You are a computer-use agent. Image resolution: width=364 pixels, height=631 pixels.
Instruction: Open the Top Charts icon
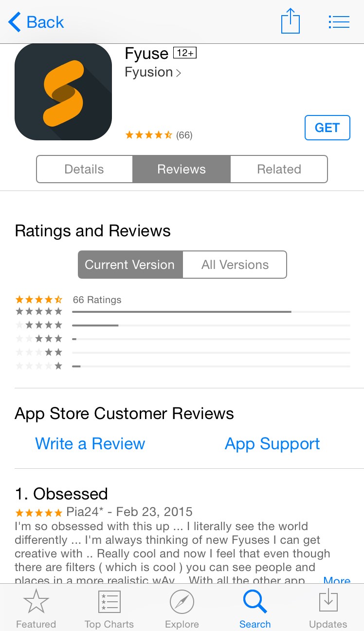click(x=109, y=602)
